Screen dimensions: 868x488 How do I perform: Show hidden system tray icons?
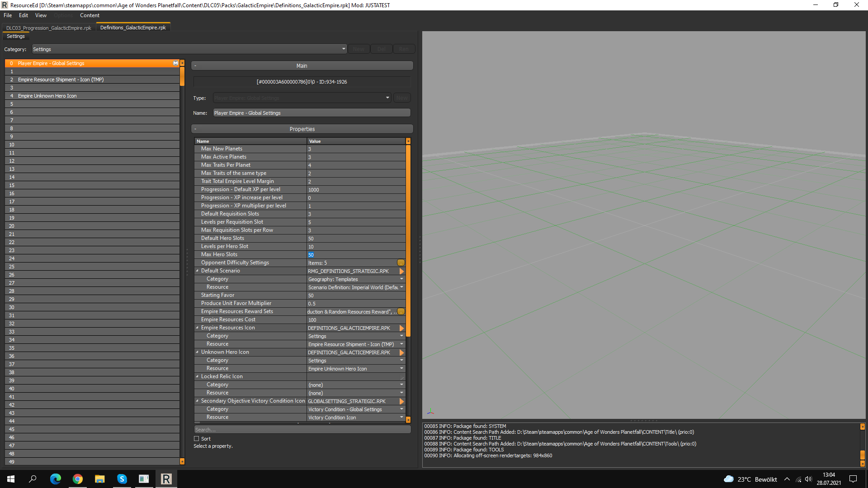pos(787,479)
